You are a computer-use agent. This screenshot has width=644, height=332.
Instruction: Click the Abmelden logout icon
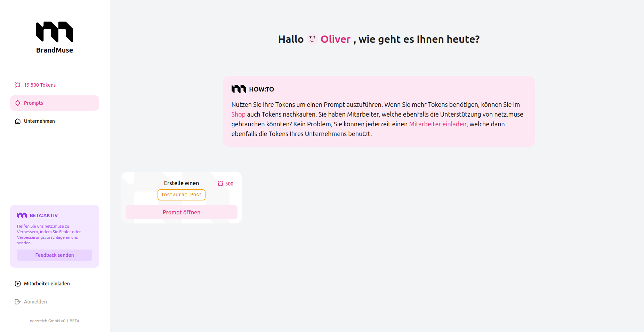coord(18,302)
